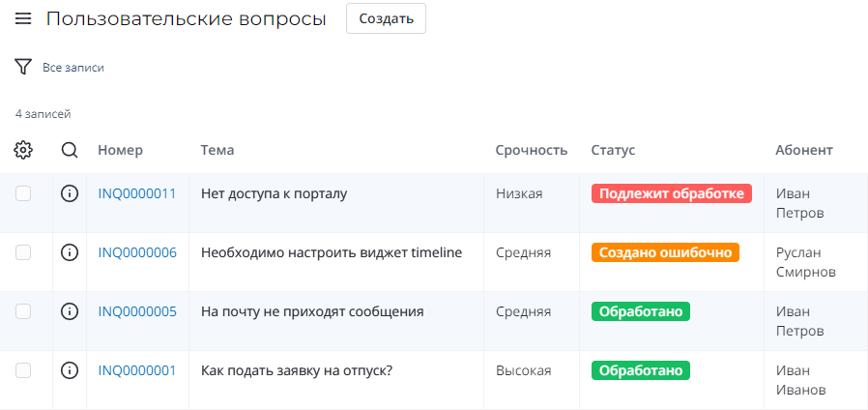Sort by the Срочность column header

(531, 150)
